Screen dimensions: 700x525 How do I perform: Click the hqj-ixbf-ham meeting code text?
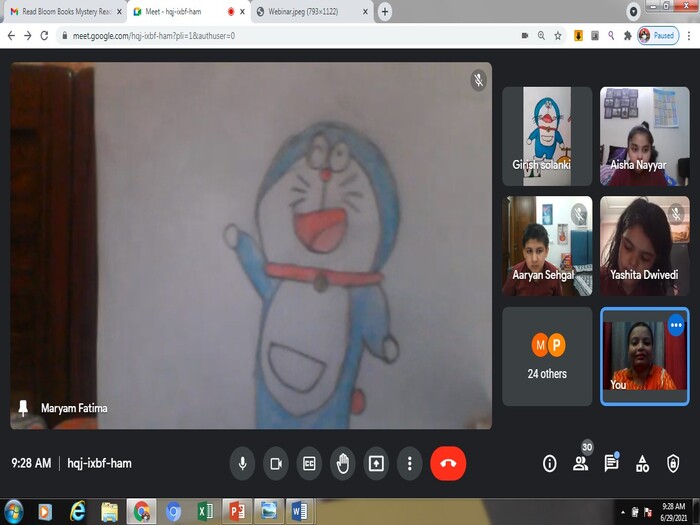100,463
